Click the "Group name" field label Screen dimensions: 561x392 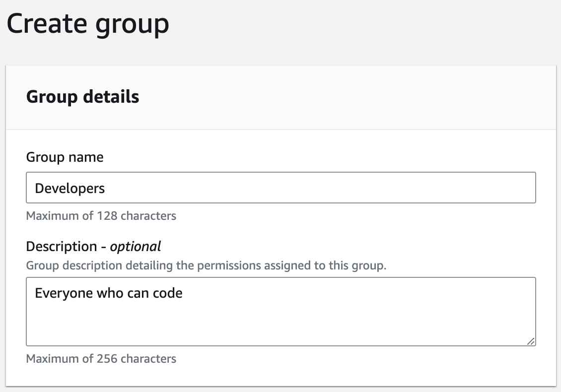[65, 157]
